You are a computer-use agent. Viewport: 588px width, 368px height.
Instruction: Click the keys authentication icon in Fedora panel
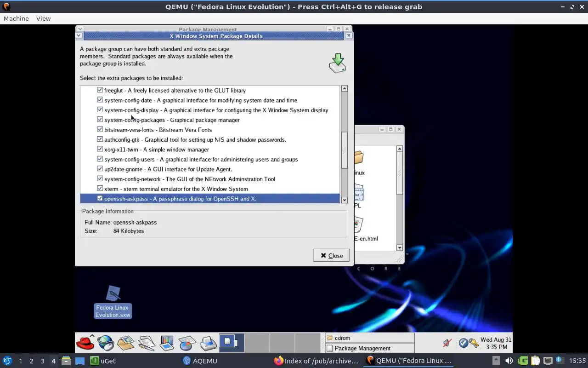tap(474, 343)
